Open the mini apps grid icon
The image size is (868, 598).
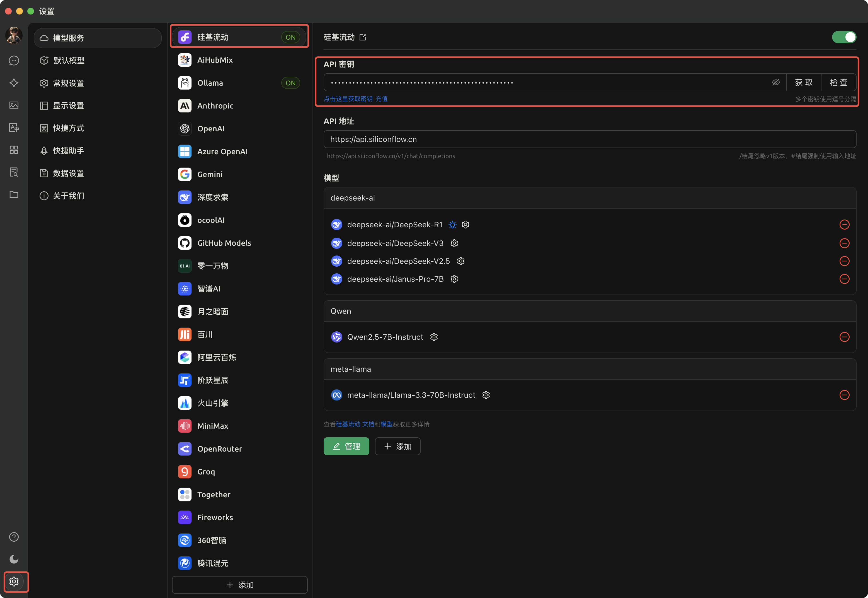pos(14,150)
